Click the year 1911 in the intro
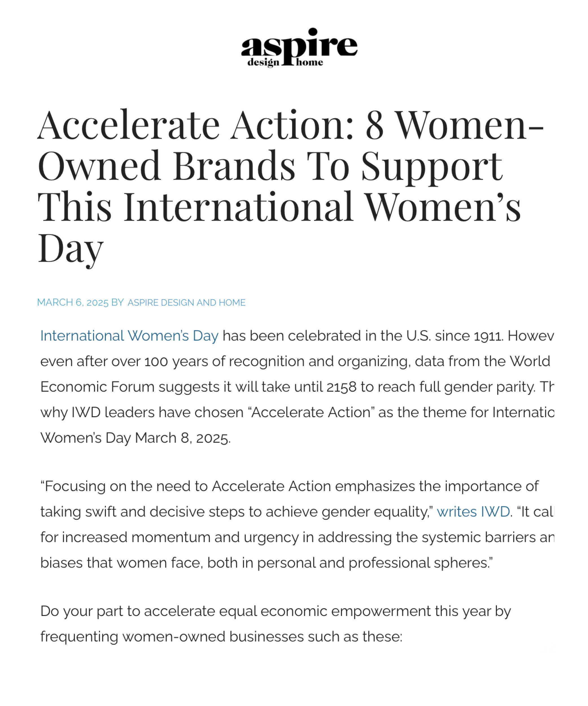 [x=488, y=336]
